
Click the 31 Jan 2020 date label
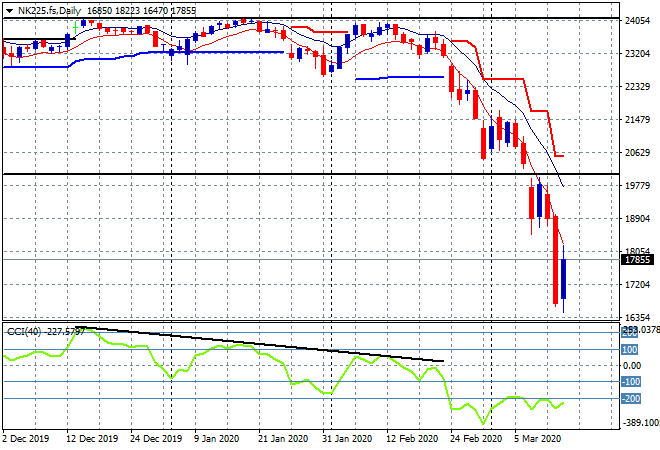pos(347,439)
